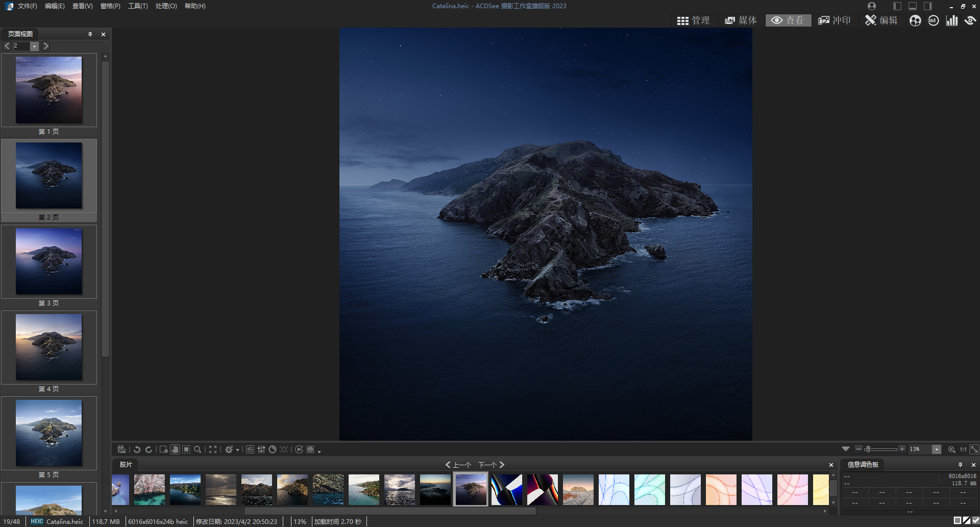Activate the rectangular selection tool
This screenshot has height=527, width=980.
click(x=186, y=449)
